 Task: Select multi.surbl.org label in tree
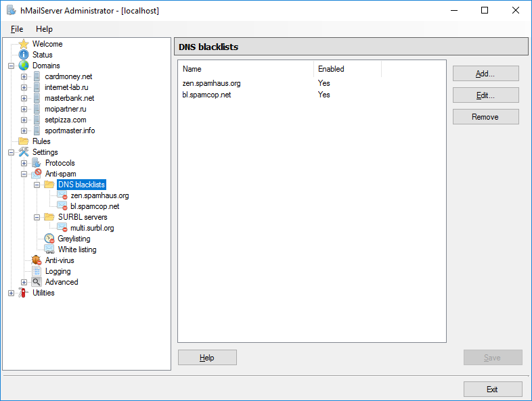pyautogui.click(x=92, y=228)
